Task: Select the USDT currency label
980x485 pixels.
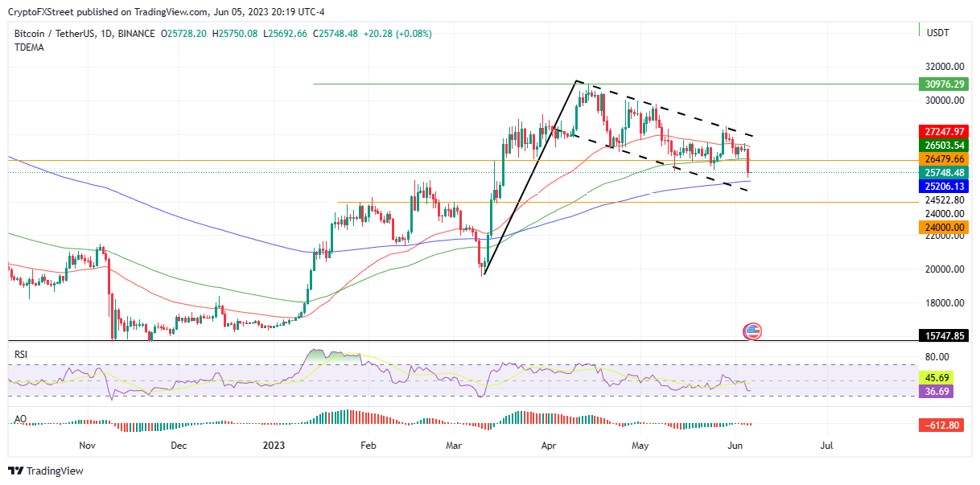Action: tap(938, 33)
